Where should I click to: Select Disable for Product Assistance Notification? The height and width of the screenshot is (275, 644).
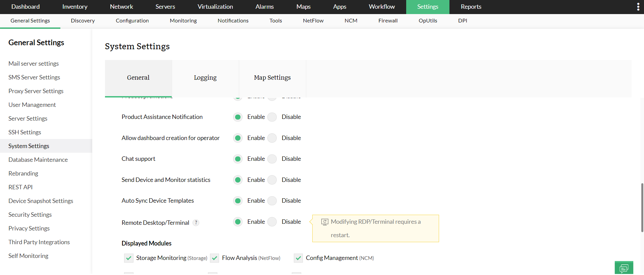tap(272, 117)
